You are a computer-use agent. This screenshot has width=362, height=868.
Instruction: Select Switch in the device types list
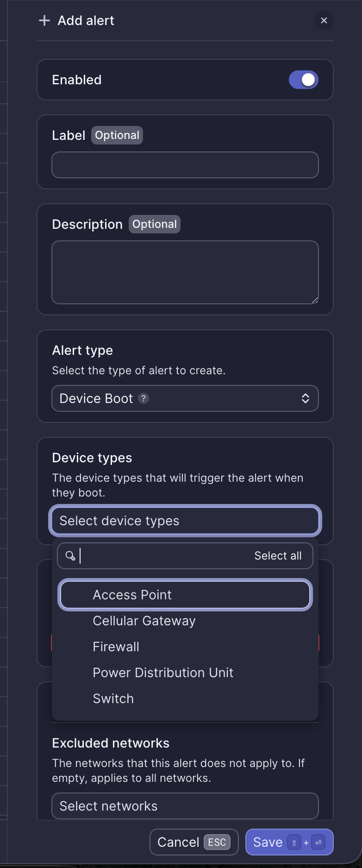pyautogui.click(x=113, y=698)
